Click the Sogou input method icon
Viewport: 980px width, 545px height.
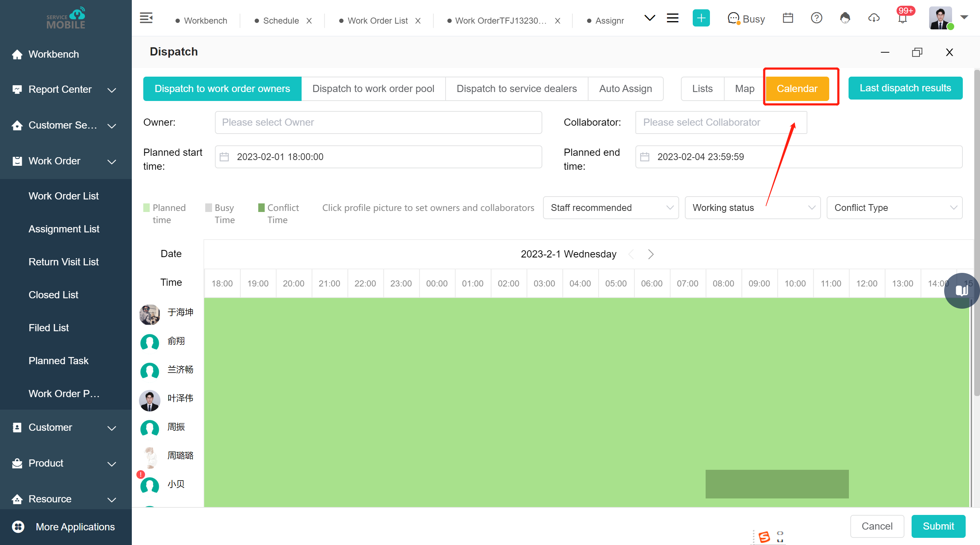click(764, 537)
